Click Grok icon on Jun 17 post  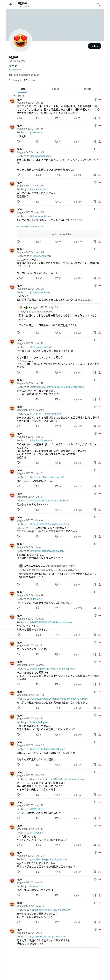click(95, 126)
